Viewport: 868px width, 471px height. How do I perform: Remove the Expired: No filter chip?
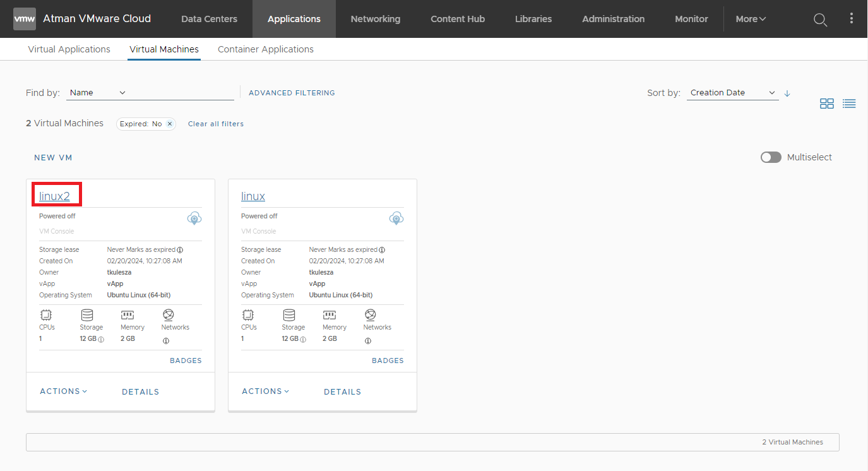pos(169,124)
